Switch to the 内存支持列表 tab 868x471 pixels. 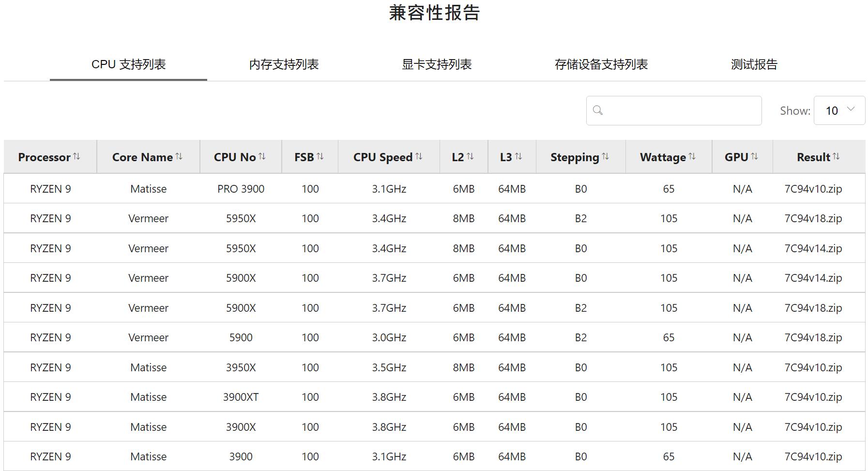click(284, 64)
